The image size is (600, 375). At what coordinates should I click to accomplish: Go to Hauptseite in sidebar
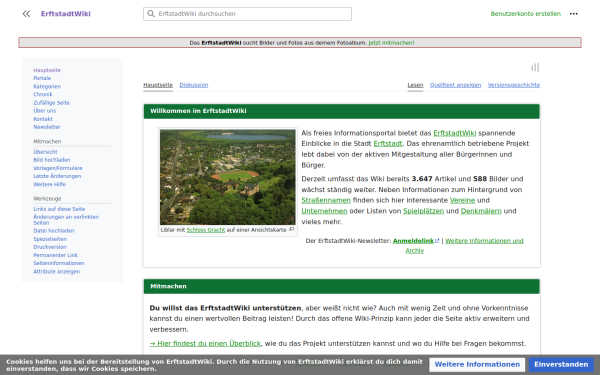click(x=47, y=70)
